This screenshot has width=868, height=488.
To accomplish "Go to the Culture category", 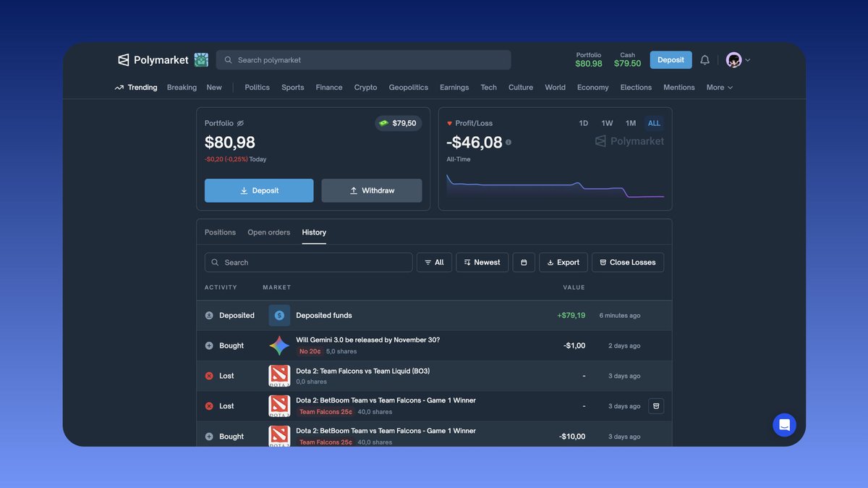I will coord(521,88).
